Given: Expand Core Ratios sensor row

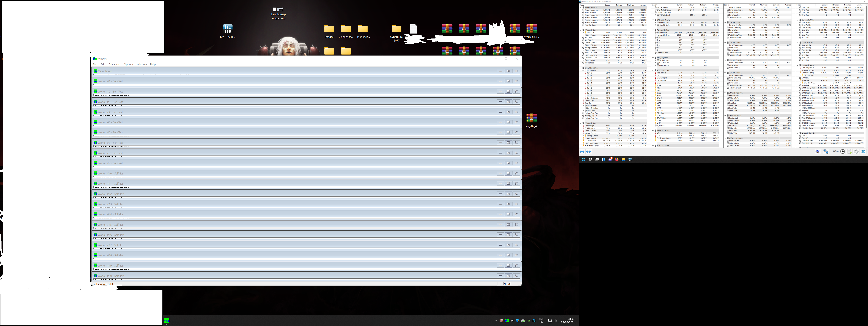Looking at the screenshot, I should (583, 60).
